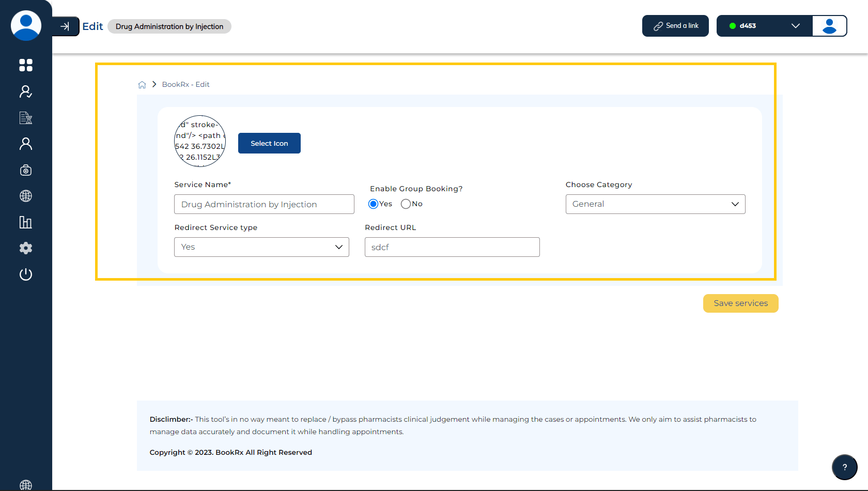Click the Save services button

pos(740,303)
